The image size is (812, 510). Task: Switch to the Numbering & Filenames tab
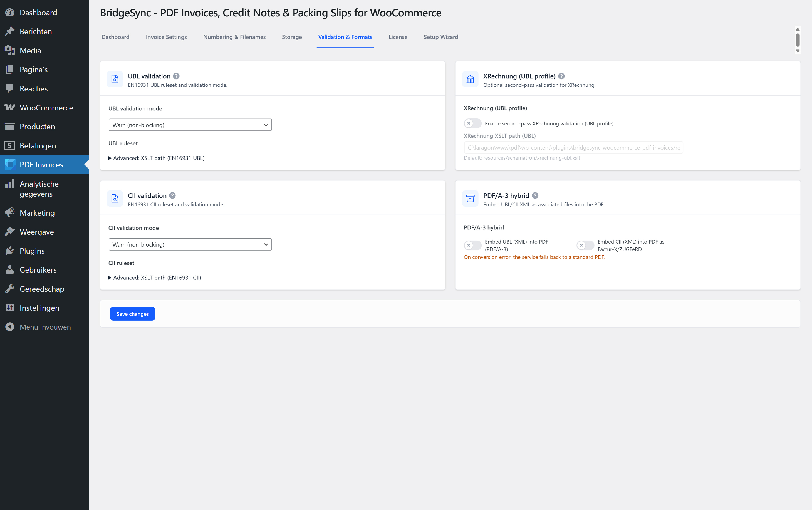point(234,37)
